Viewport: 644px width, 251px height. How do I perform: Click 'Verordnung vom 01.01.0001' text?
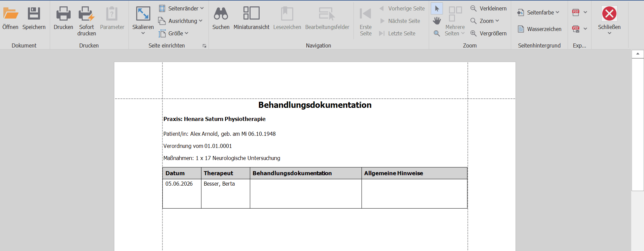pyautogui.click(x=198, y=146)
